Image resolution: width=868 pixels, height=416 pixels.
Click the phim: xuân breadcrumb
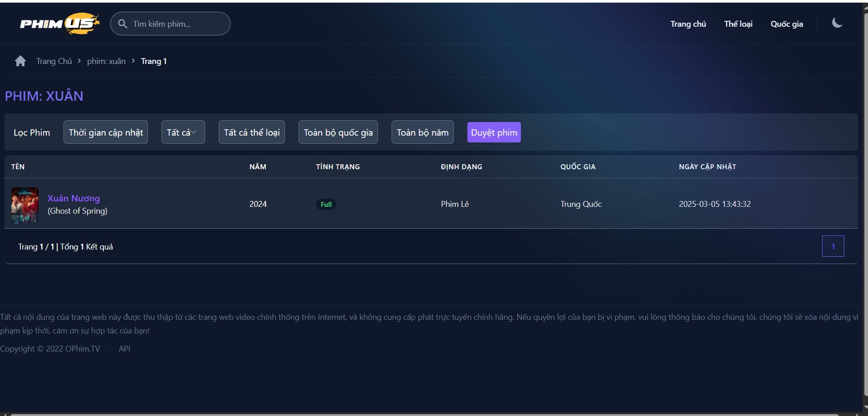pos(106,61)
